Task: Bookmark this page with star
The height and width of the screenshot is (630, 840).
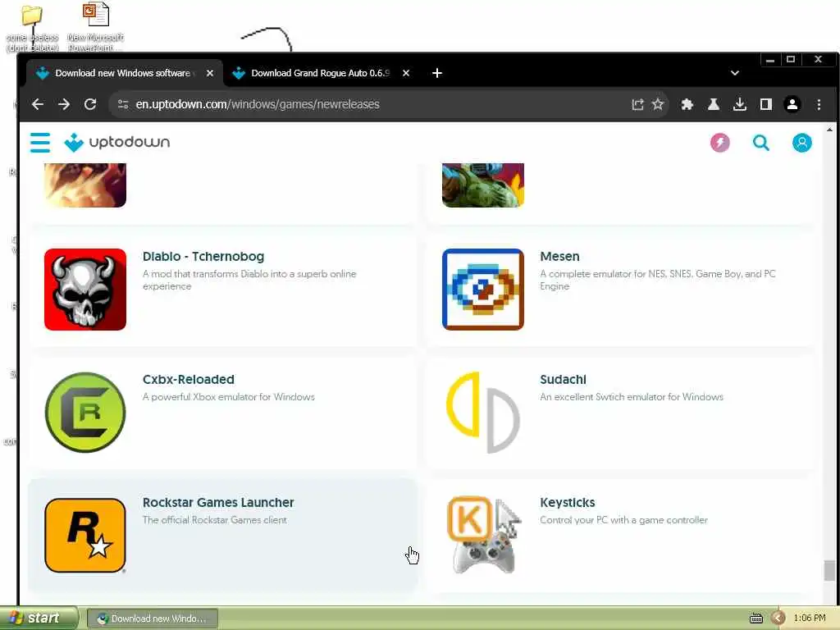Action: (x=658, y=104)
